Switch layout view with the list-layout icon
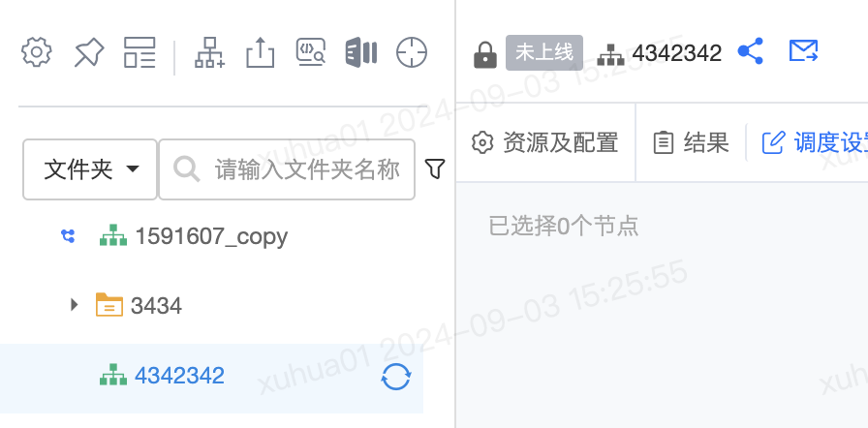This screenshot has height=428, width=868. [139, 52]
